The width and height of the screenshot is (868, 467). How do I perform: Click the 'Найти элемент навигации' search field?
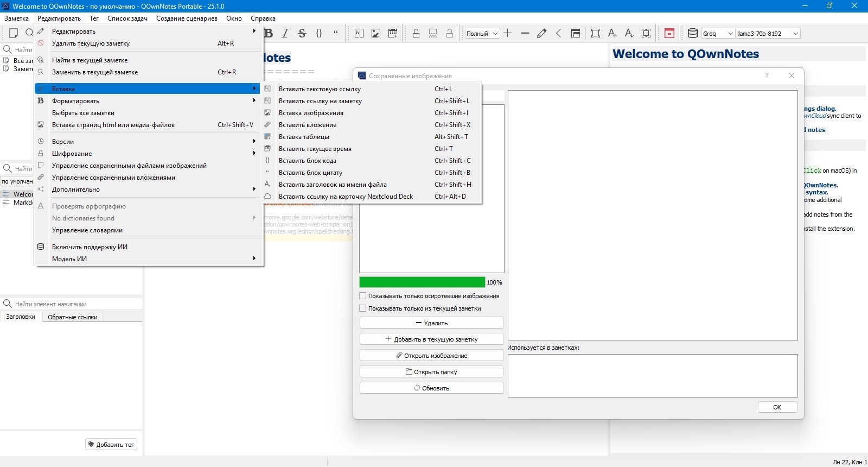click(71, 304)
